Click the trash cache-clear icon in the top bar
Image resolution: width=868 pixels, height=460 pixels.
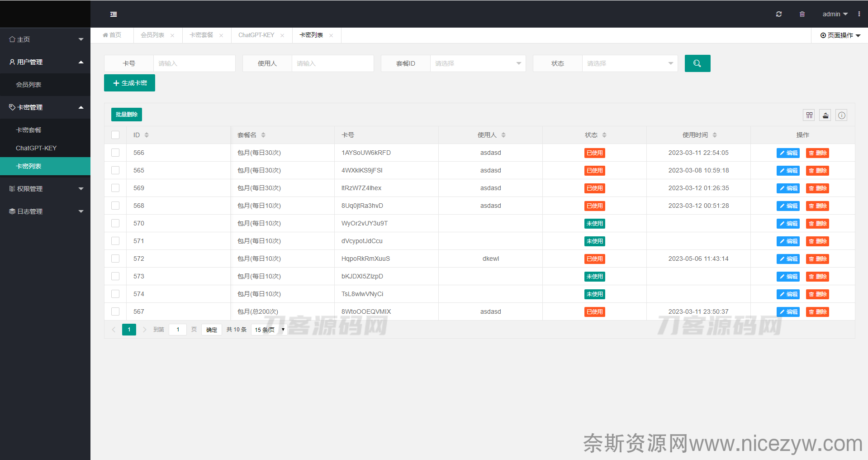[x=802, y=14]
